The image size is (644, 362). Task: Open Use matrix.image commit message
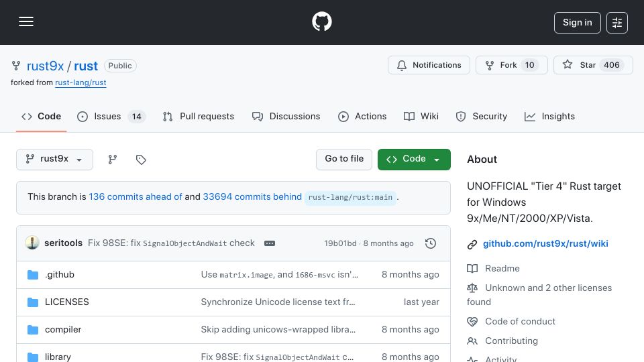[279, 275]
